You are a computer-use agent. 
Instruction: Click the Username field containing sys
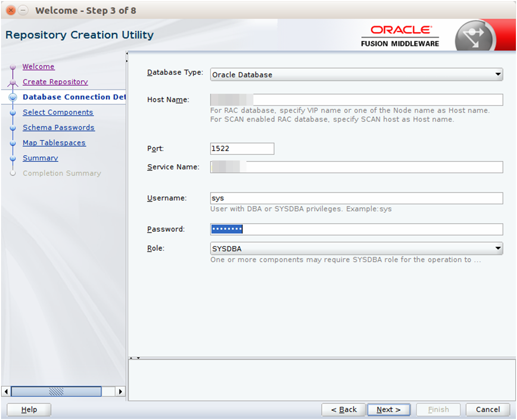coord(356,198)
